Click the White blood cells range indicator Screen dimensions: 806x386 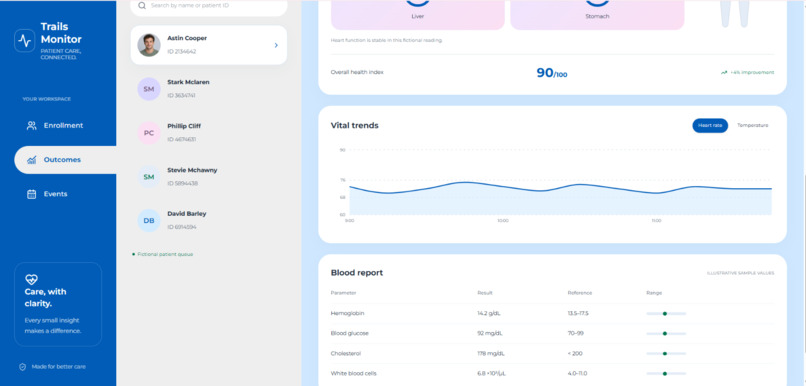(666, 374)
